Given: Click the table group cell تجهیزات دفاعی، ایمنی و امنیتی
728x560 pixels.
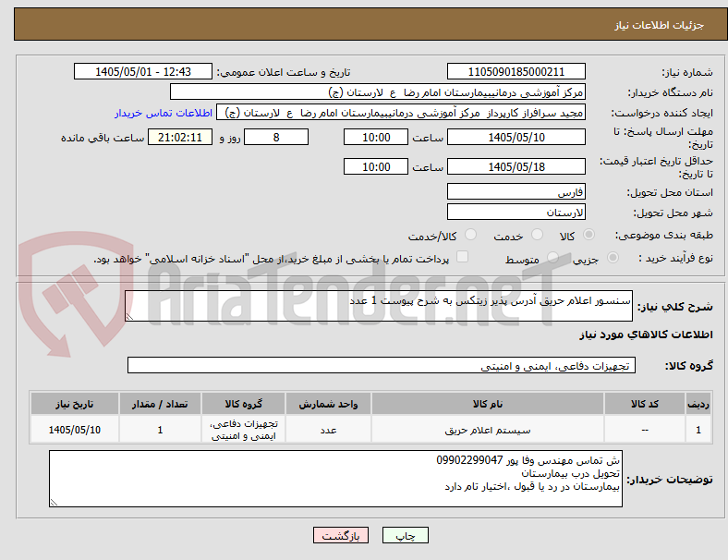Looking at the screenshot, I should (x=243, y=430).
